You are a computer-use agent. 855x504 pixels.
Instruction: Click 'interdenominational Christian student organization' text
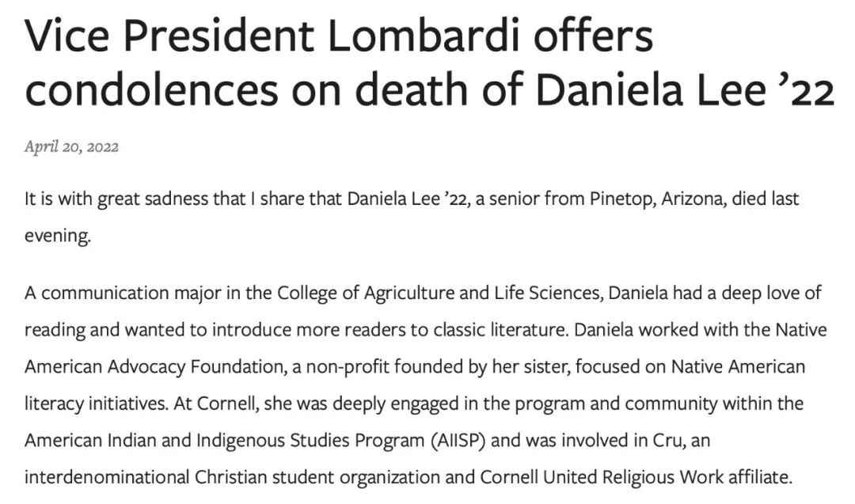pos(232,478)
